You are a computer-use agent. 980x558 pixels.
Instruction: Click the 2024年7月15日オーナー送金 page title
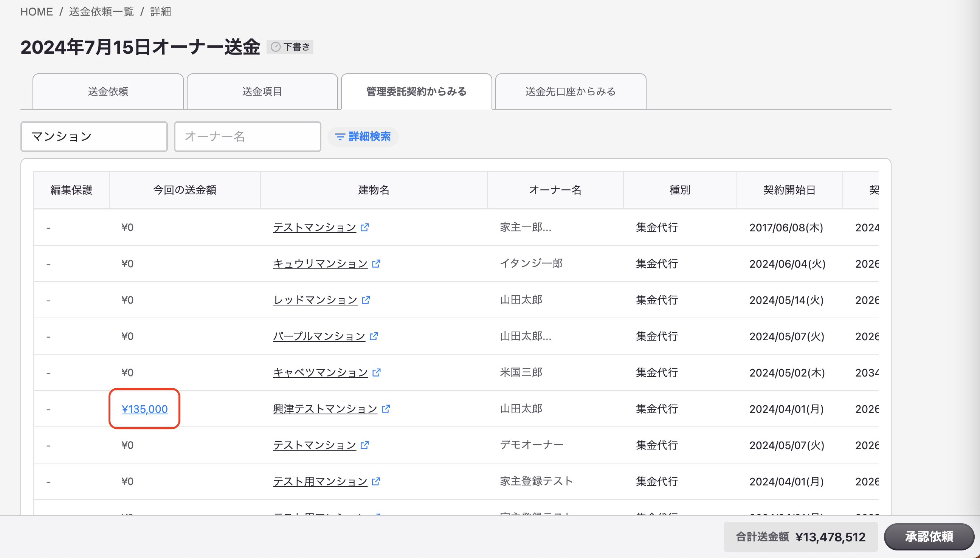(x=140, y=47)
